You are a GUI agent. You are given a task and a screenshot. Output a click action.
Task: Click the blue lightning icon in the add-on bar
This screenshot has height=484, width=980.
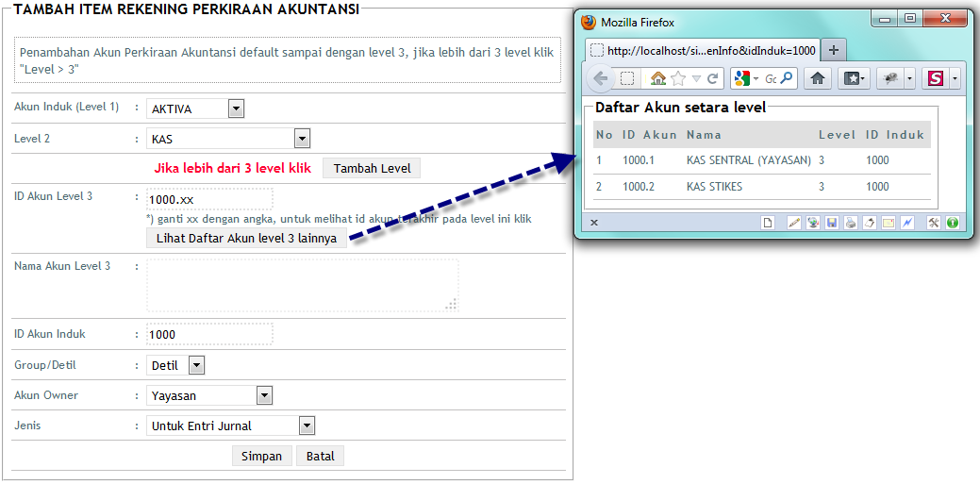click(906, 222)
